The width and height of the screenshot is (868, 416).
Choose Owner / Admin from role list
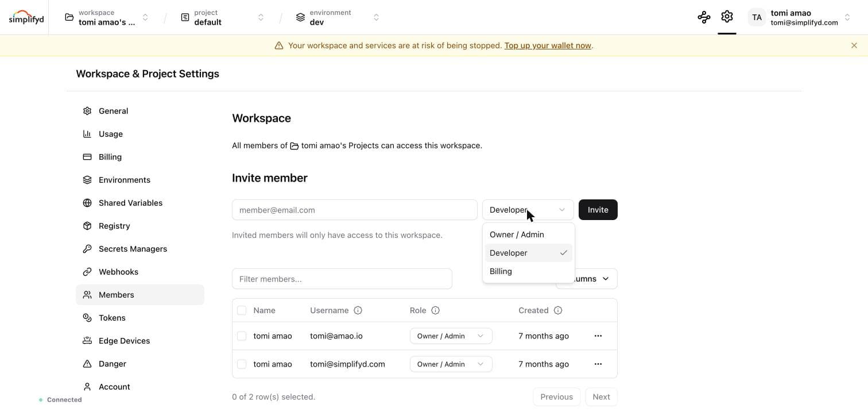click(529, 234)
